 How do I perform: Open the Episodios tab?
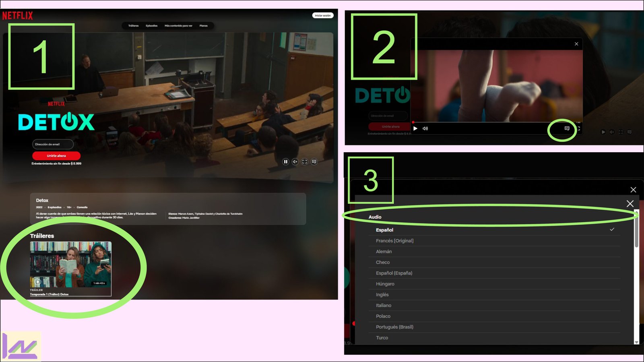tap(152, 26)
